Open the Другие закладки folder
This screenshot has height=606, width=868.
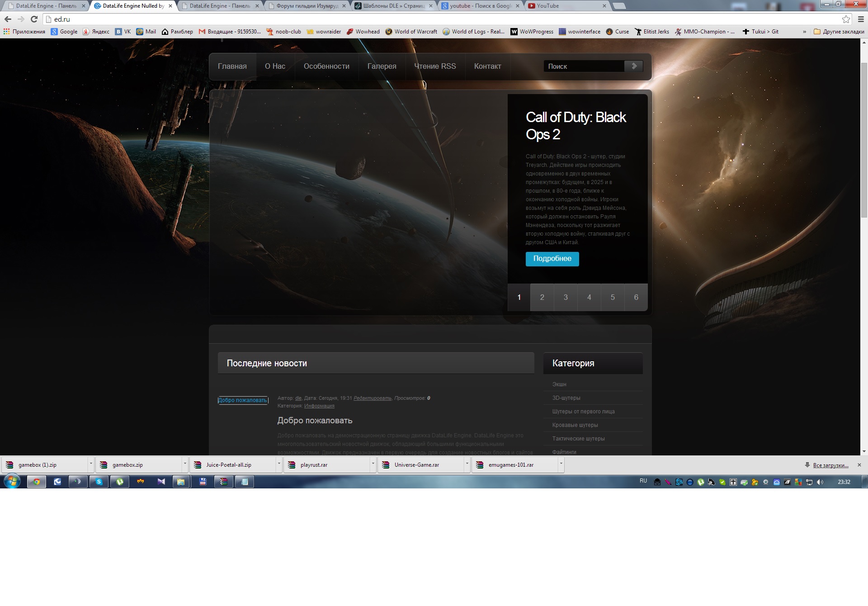839,32
